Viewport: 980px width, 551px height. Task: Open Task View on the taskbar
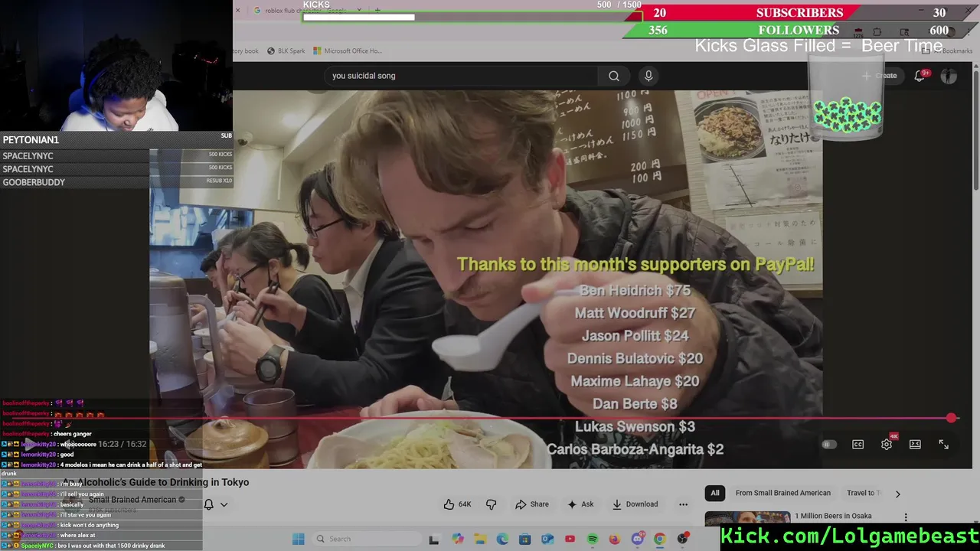[x=434, y=539]
